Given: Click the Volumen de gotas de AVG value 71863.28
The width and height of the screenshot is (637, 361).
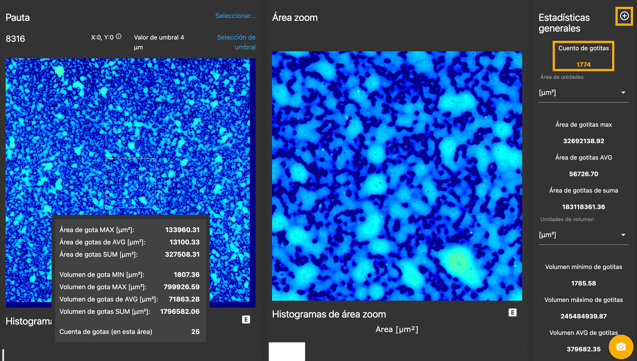Looking at the screenshot, I should point(183,299).
